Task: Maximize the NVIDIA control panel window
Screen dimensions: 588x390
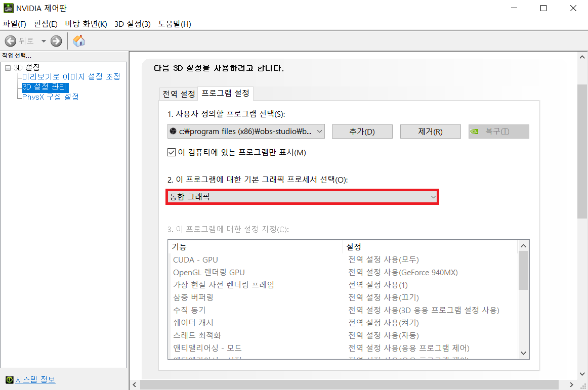Action: 543,8
